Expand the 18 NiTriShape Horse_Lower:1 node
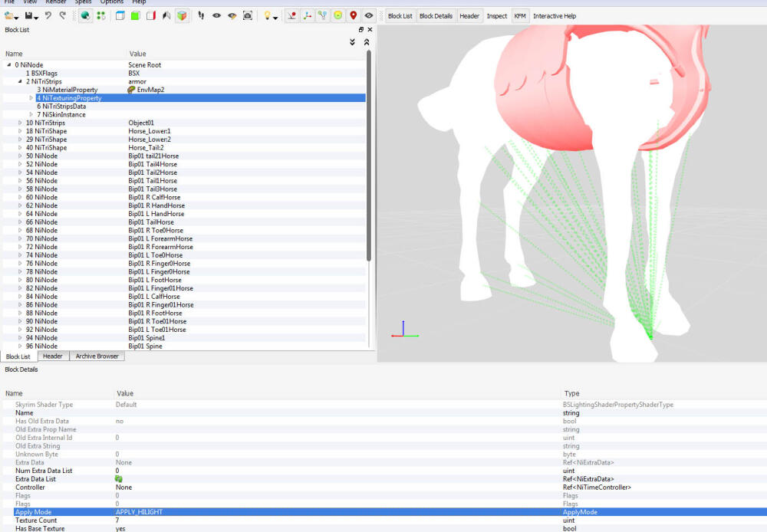Image resolution: width=767 pixels, height=532 pixels. coord(20,131)
